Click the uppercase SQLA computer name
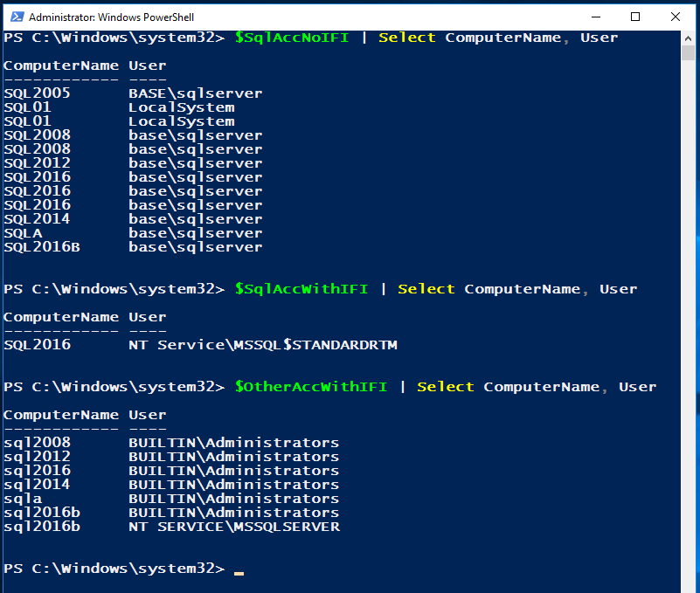 pos(23,233)
